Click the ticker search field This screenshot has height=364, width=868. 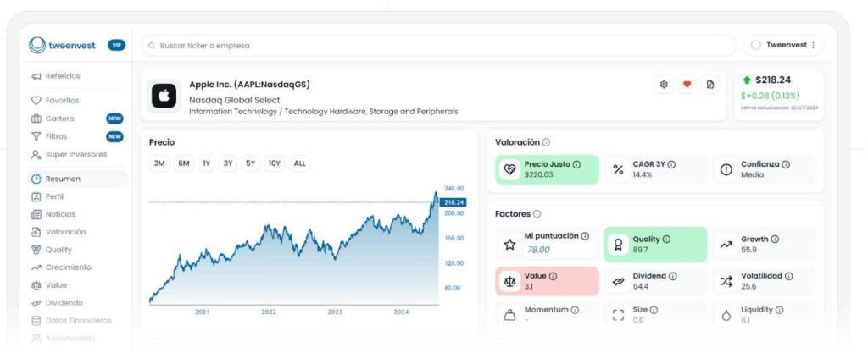437,45
